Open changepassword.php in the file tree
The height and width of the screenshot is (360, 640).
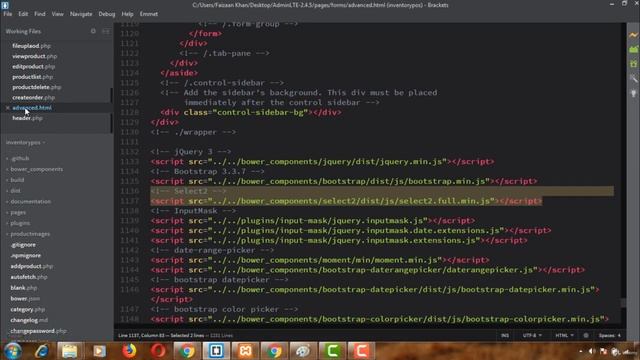coord(38,331)
